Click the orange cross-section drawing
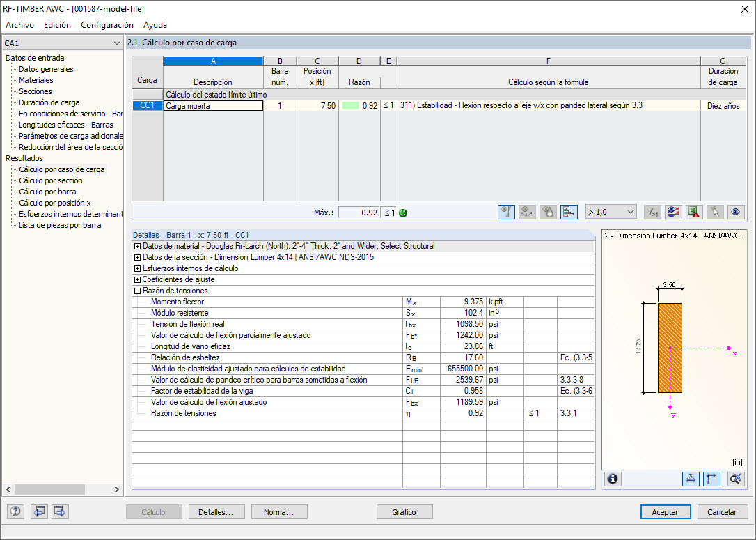 [670, 348]
